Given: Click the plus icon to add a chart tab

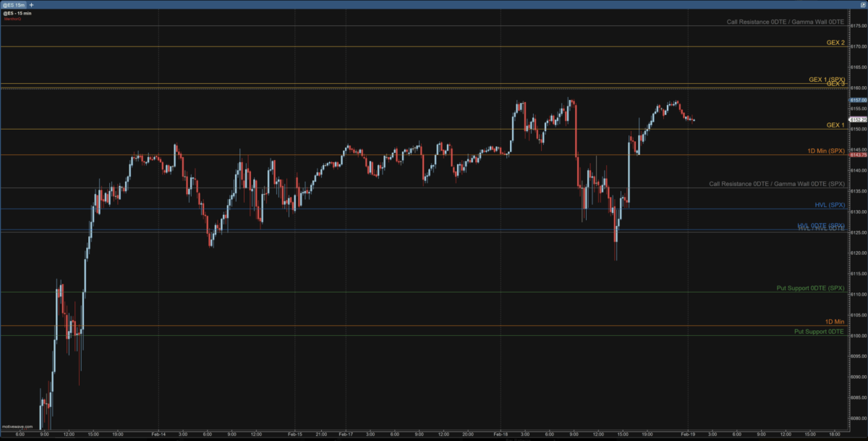Looking at the screenshot, I should click(31, 4).
